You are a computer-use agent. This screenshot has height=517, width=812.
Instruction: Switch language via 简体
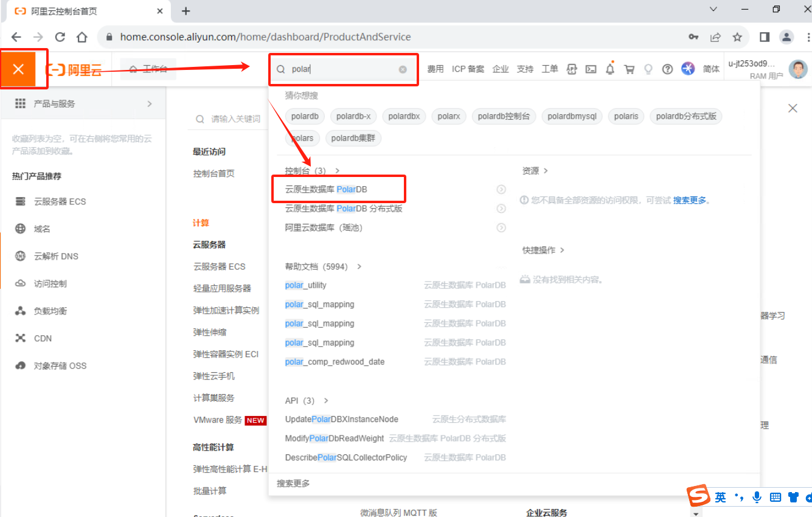click(x=711, y=69)
